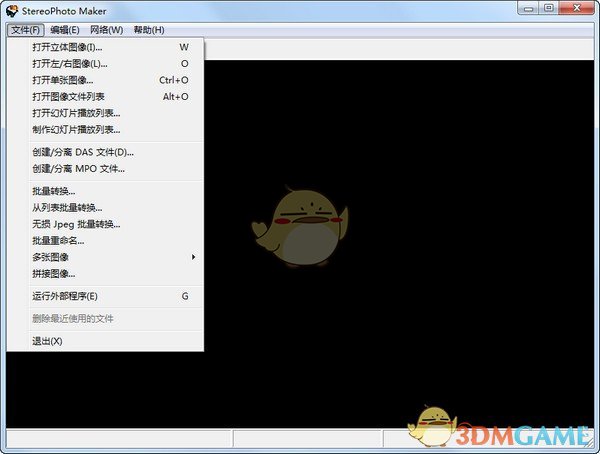Viewport: 600px width, 454px height.
Task: Select 运行外部程序(E) menu item
Action: (x=65, y=296)
